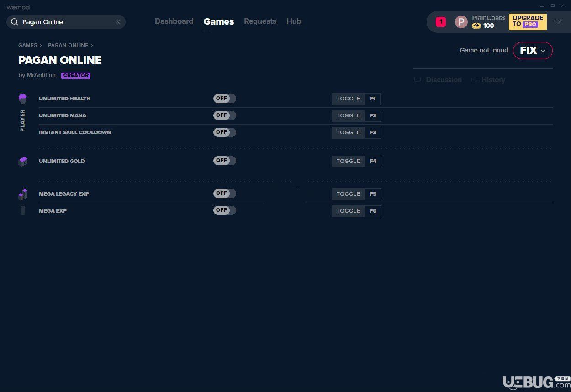
Task: Change the F5 hotkey binding
Action: click(x=373, y=194)
